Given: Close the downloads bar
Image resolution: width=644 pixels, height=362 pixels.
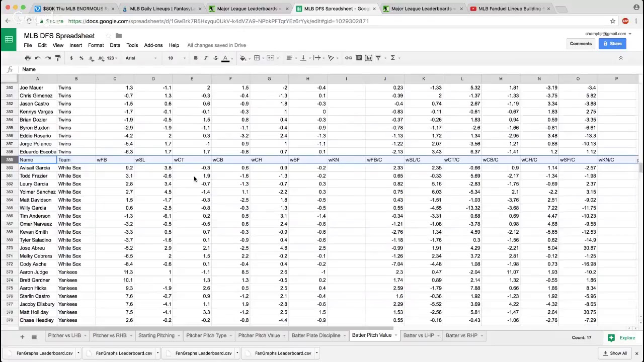Looking at the screenshot, I should (636, 353).
